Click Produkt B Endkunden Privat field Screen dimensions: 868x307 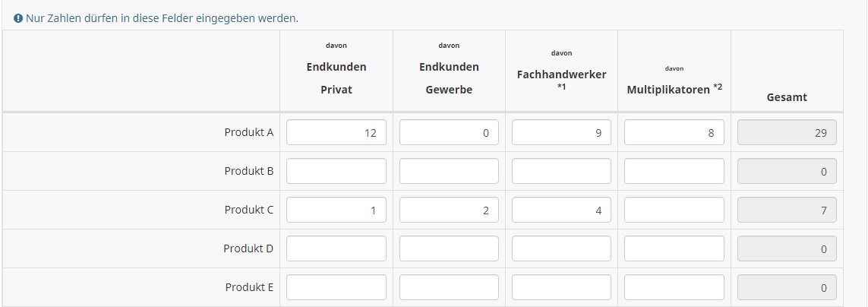pos(336,171)
